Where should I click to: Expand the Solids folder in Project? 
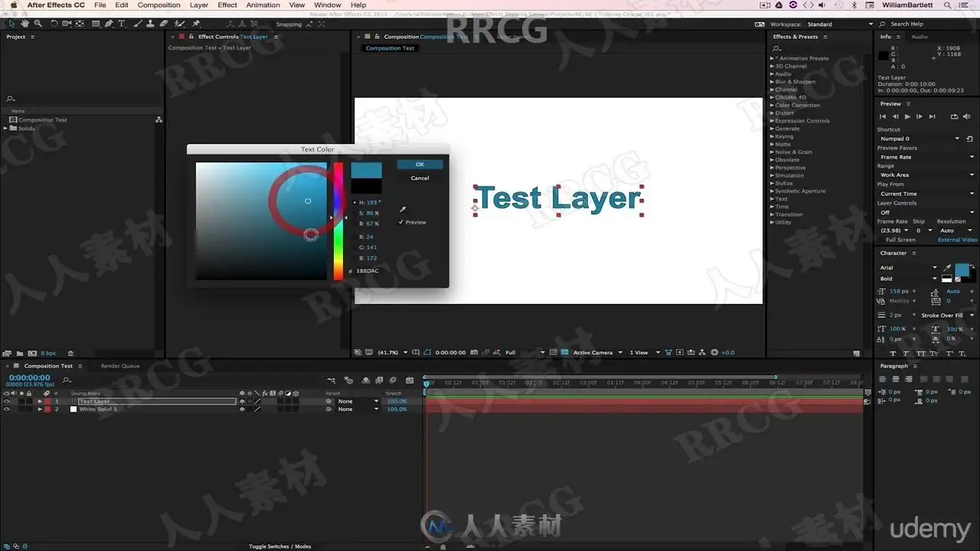pyautogui.click(x=5, y=129)
